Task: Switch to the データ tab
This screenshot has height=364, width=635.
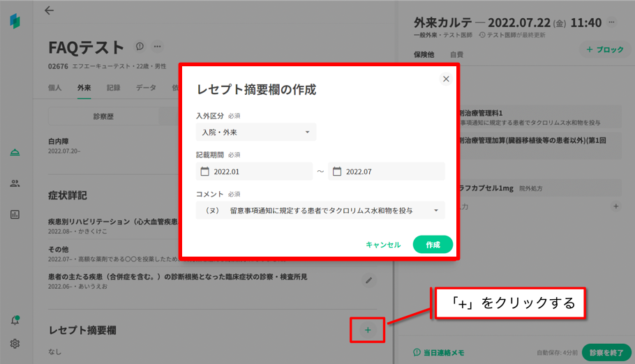Action: [146, 88]
